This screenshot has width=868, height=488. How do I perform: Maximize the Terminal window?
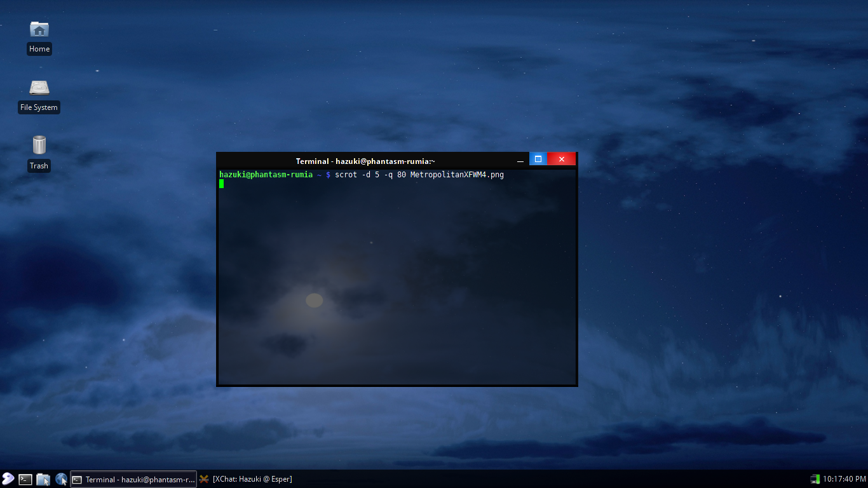pos(538,159)
